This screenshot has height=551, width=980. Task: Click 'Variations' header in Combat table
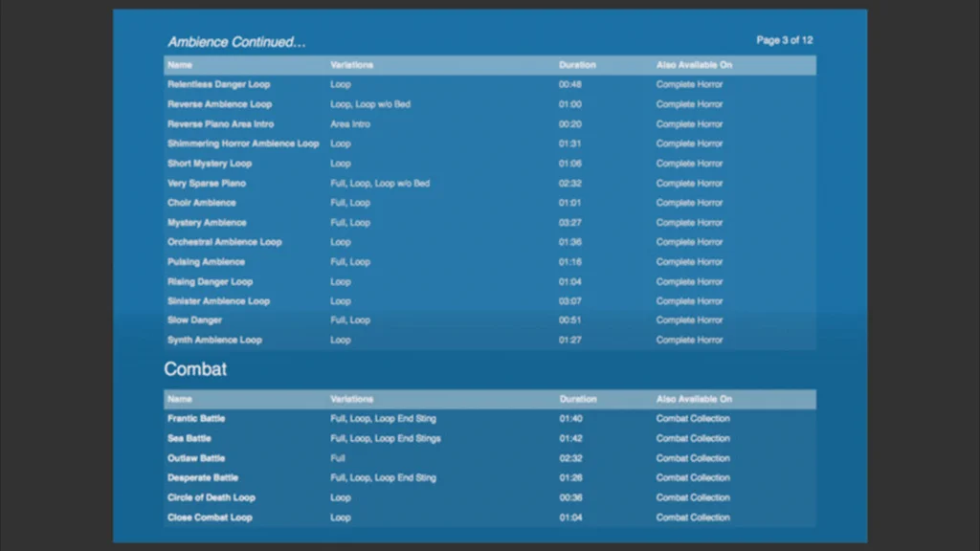(351, 399)
